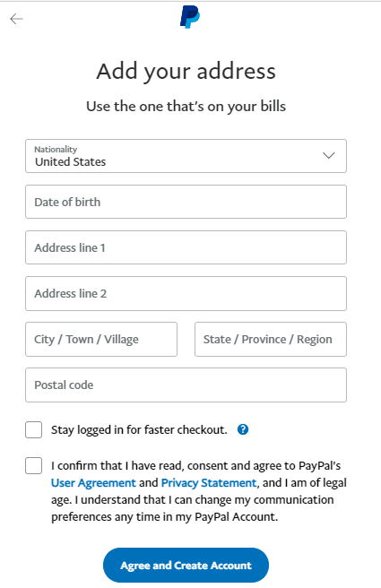Click the Stay logged in label text
This screenshot has height=588, width=381.
139,429
